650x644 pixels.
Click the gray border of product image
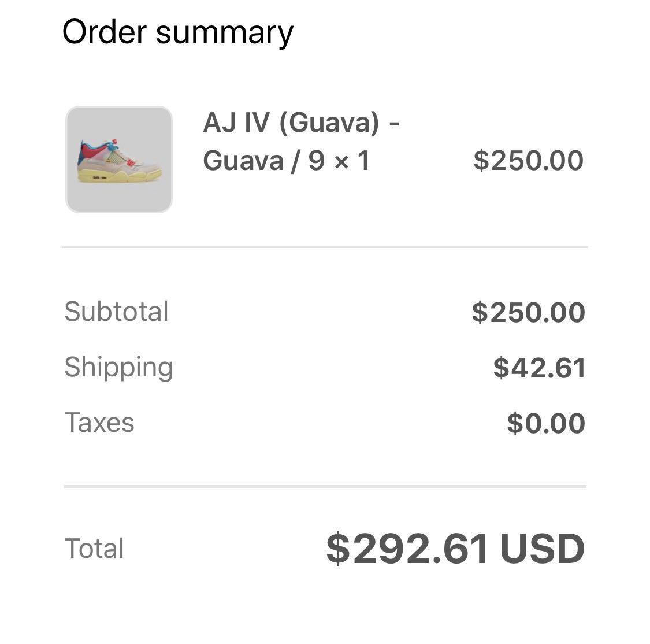pyautogui.click(x=68, y=160)
